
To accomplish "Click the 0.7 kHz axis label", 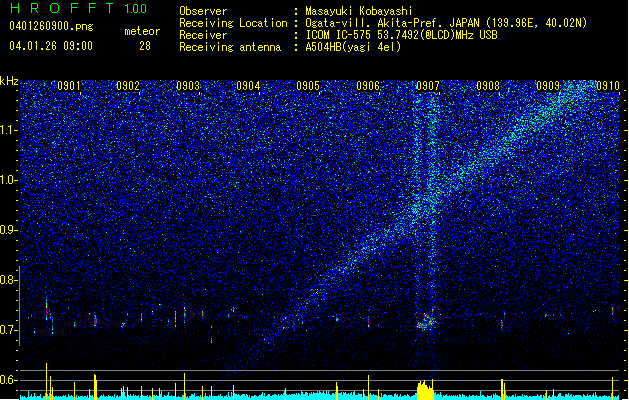I will click(x=9, y=330).
